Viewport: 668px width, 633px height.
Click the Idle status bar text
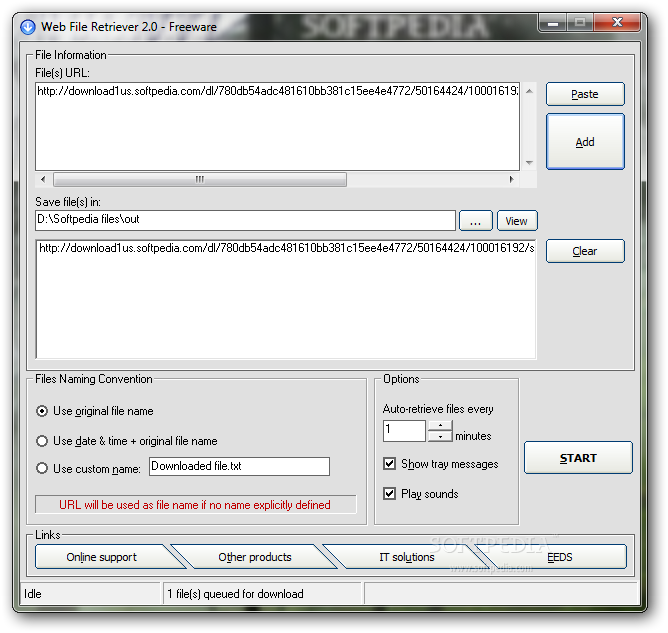[x=33, y=594]
